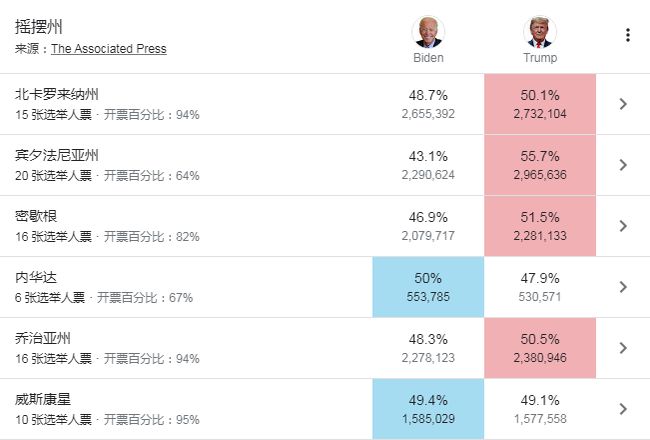
Task: Click Biden's portrait photo
Action: coord(428,32)
